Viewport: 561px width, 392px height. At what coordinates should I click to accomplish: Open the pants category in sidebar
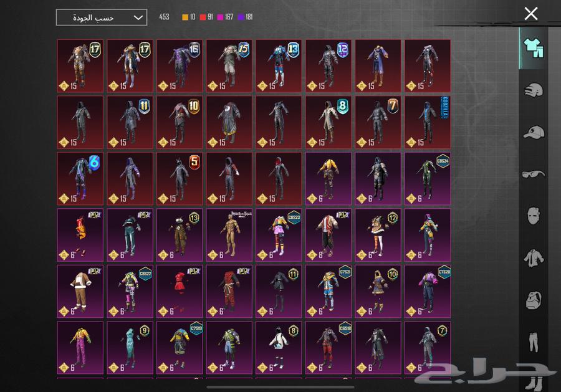click(533, 341)
